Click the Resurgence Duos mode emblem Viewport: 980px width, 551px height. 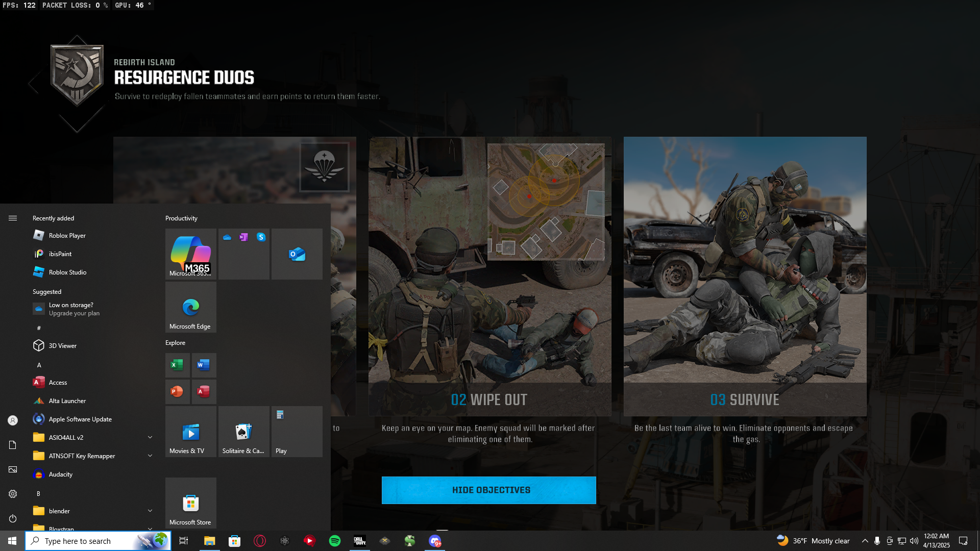pos(77,75)
